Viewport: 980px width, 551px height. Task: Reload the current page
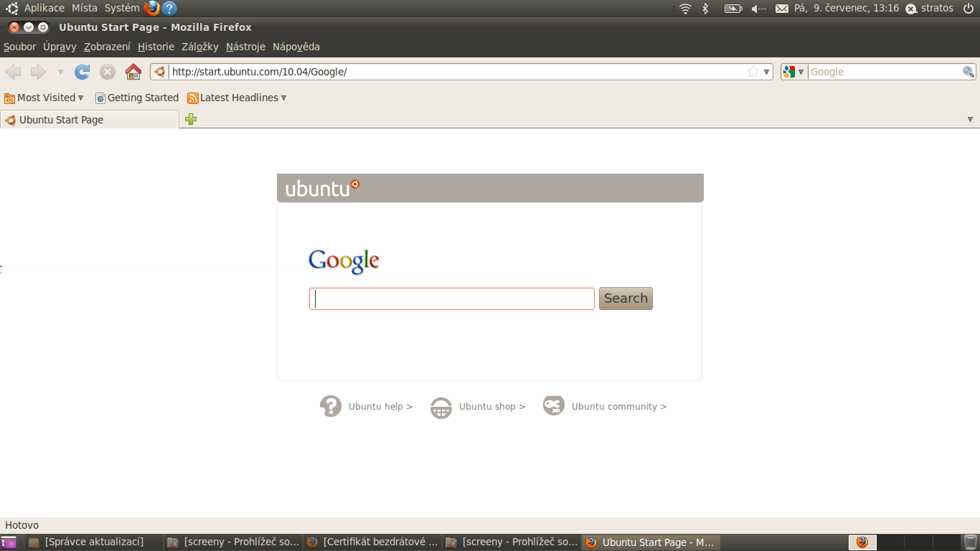pyautogui.click(x=83, y=72)
